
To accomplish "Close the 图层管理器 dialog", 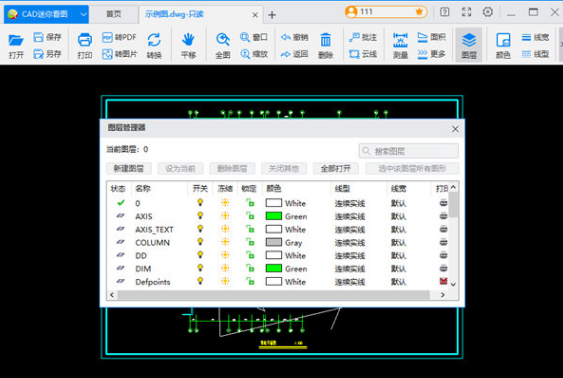I will point(455,129).
